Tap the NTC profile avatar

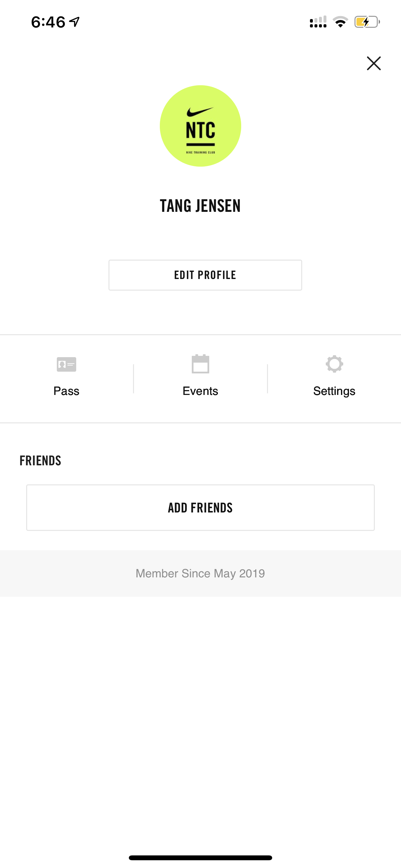pos(200,126)
